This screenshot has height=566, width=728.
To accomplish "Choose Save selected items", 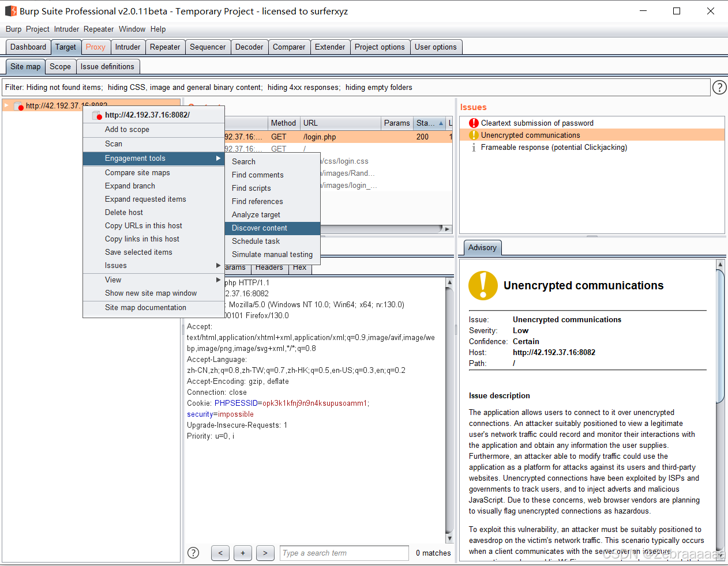I will 153,252.
